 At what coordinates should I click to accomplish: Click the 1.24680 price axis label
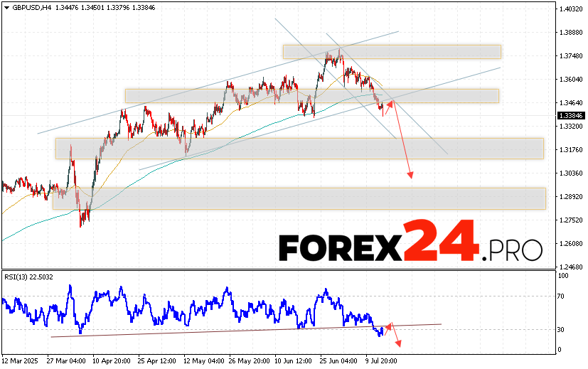(571, 267)
